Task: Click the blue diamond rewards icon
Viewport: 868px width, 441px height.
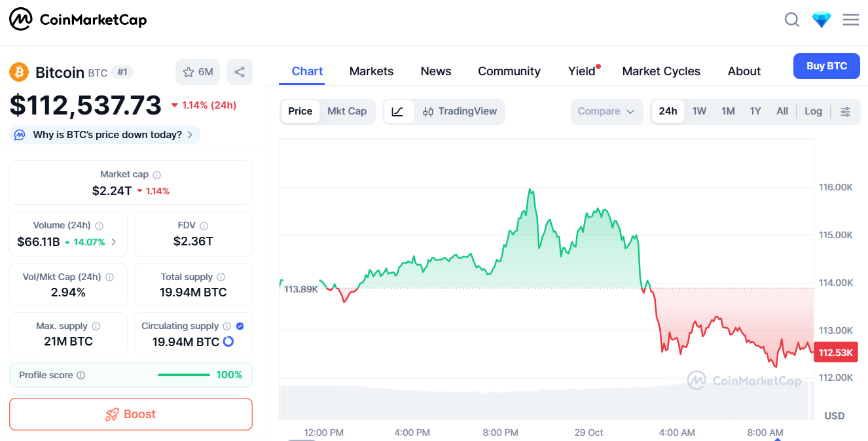Action: (x=821, y=19)
